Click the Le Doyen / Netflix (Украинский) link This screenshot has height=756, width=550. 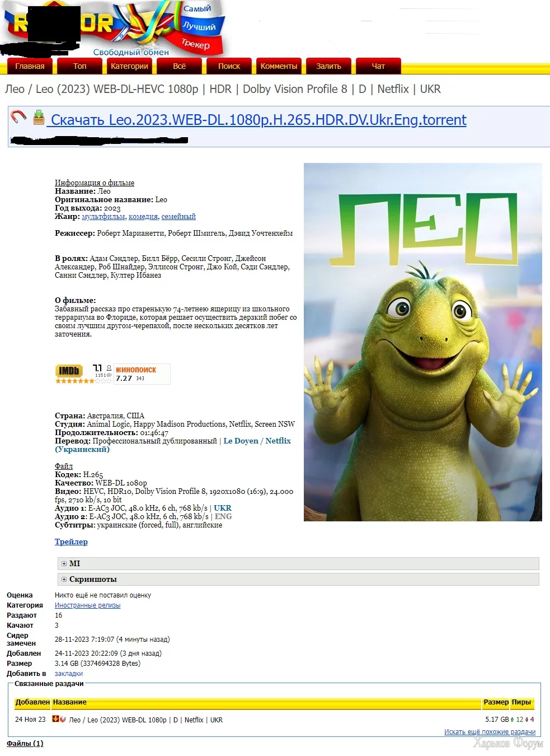point(173,445)
